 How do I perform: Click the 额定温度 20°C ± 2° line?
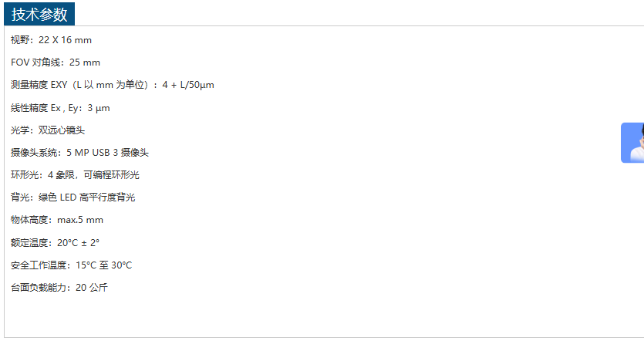[55, 242]
